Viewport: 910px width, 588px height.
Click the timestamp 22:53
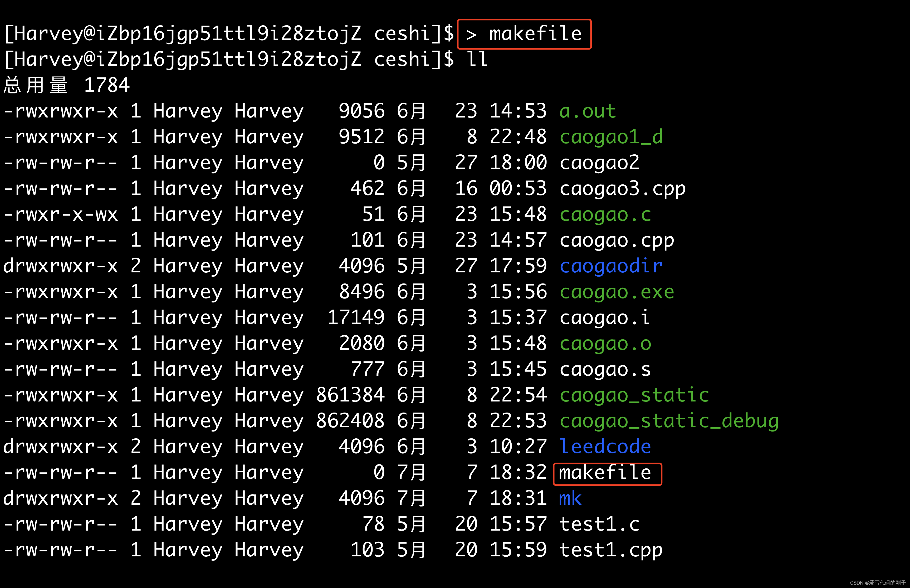518,421
